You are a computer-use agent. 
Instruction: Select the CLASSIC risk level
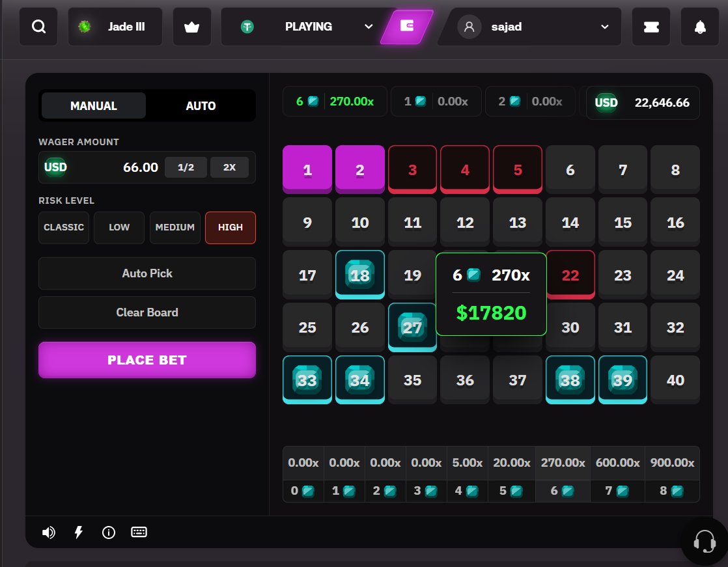64,227
